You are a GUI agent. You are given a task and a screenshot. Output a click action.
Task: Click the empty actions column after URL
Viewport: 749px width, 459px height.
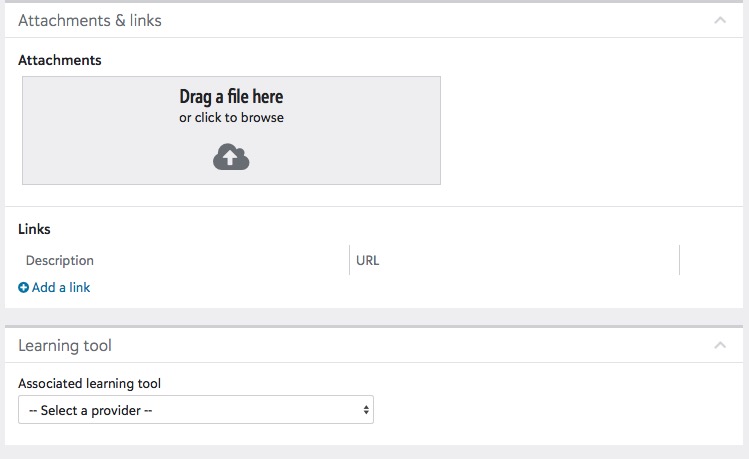pyautogui.click(x=711, y=260)
